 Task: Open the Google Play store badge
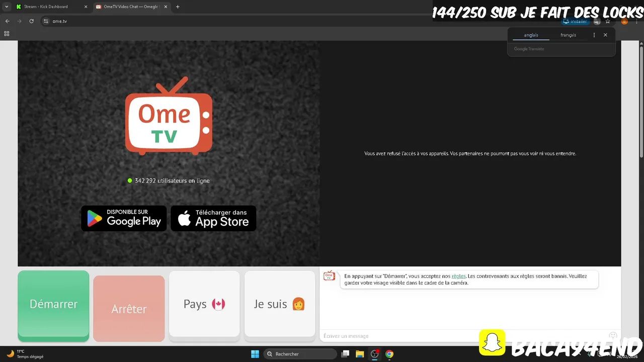pyautogui.click(x=124, y=218)
